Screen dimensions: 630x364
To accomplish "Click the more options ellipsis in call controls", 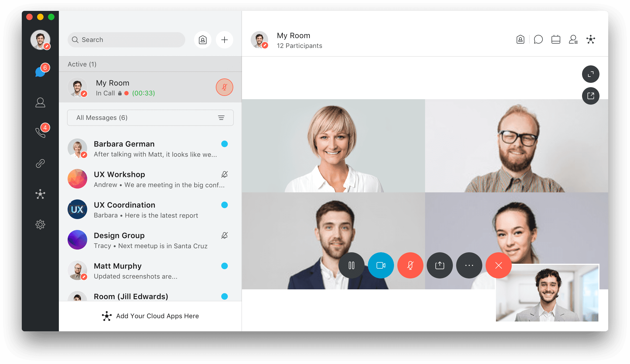I will (x=469, y=266).
